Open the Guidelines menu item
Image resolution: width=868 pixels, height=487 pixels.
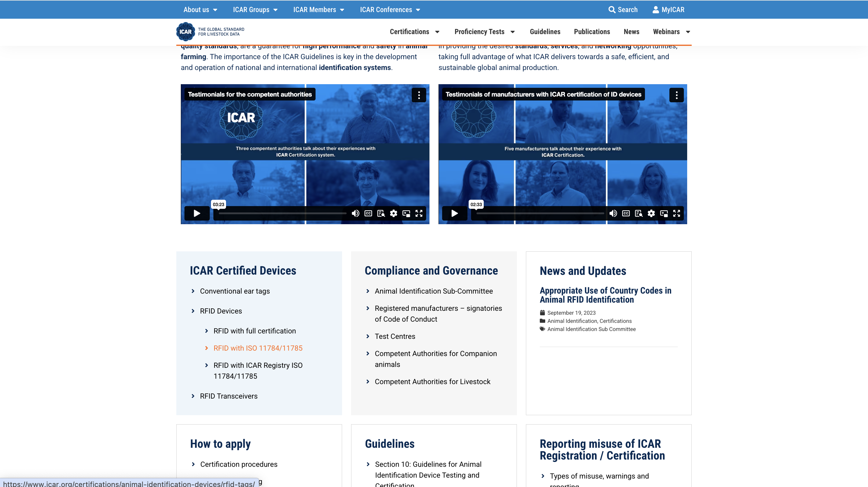pos(545,32)
